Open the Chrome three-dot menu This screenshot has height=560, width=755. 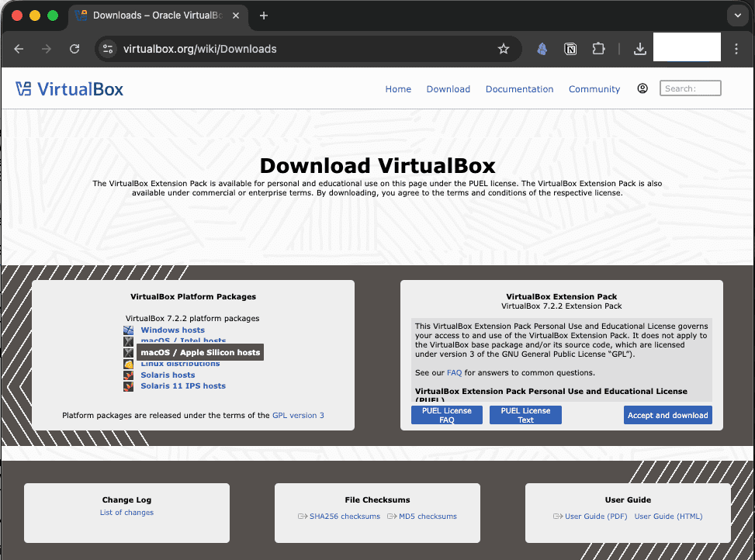(736, 49)
